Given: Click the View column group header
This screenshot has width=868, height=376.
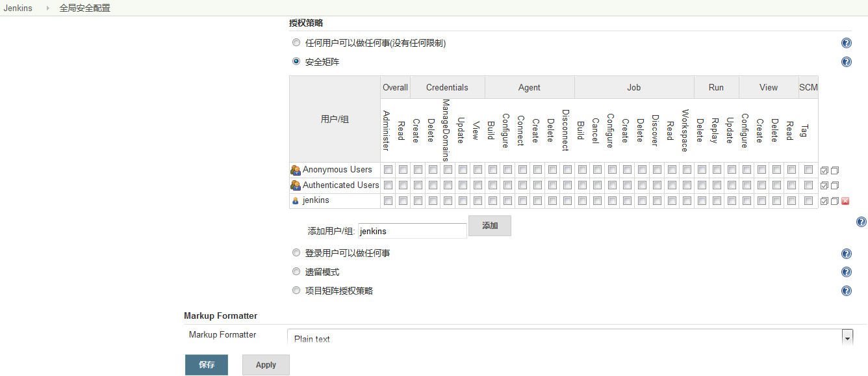Looking at the screenshot, I should pyautogui.click(x=769, y=88).
